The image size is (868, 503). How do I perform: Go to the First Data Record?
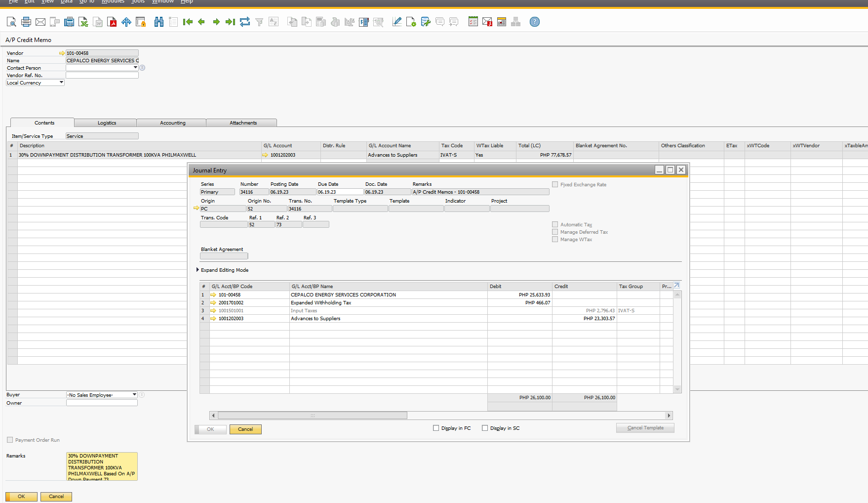(x=188, y=22)
